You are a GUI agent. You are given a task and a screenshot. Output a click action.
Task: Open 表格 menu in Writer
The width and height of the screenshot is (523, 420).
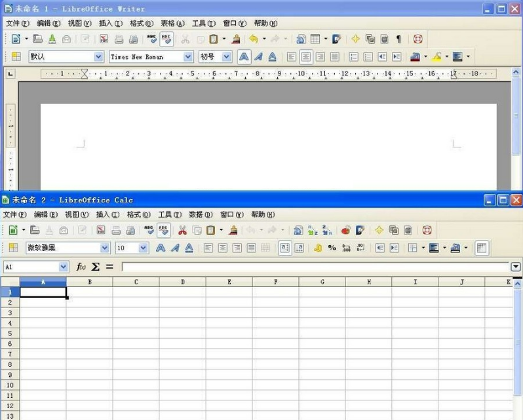[172, 24]
